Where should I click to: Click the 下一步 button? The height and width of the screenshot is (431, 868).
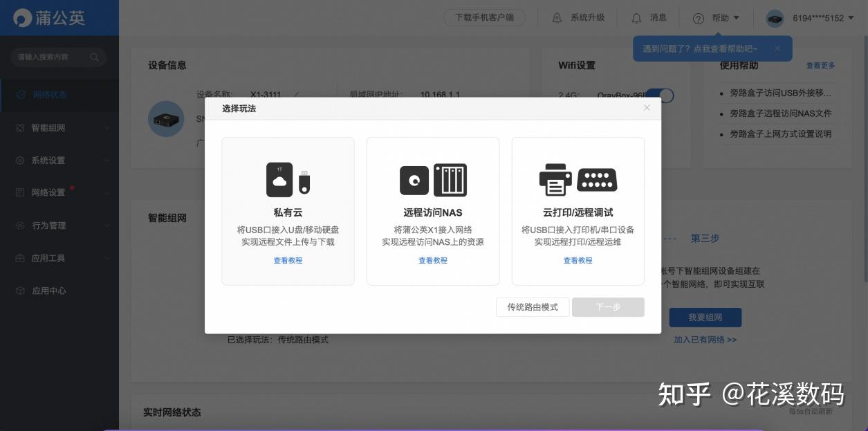(x=608, y=307)
